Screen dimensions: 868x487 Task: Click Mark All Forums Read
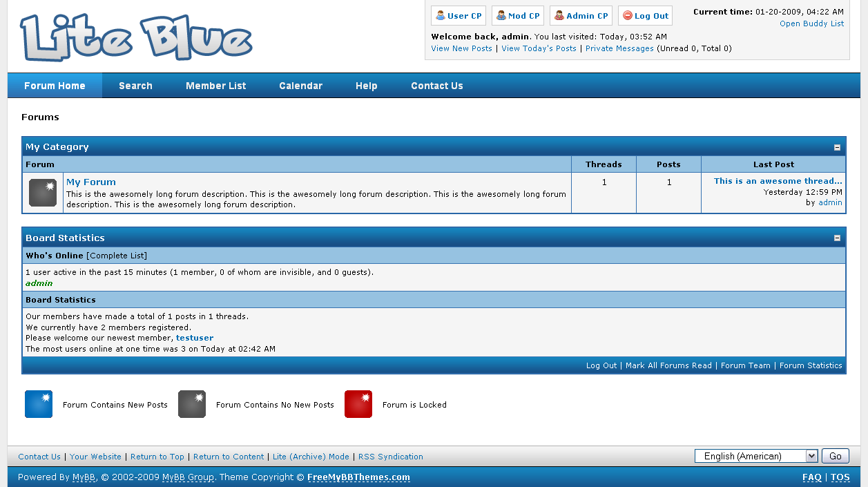click(668, 365)
